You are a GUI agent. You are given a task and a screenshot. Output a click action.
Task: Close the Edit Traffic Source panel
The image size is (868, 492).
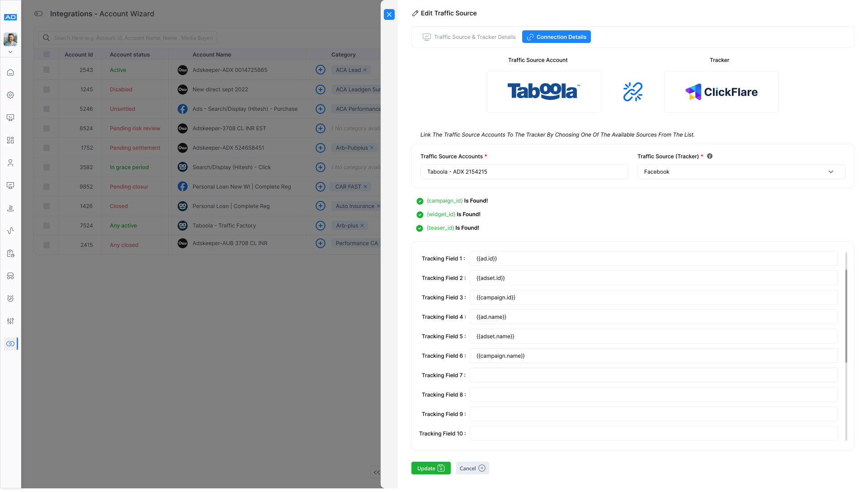point(389,14)
